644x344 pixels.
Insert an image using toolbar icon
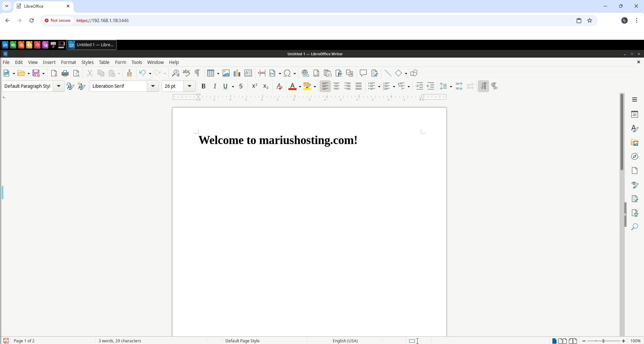(x=226, y=73)
